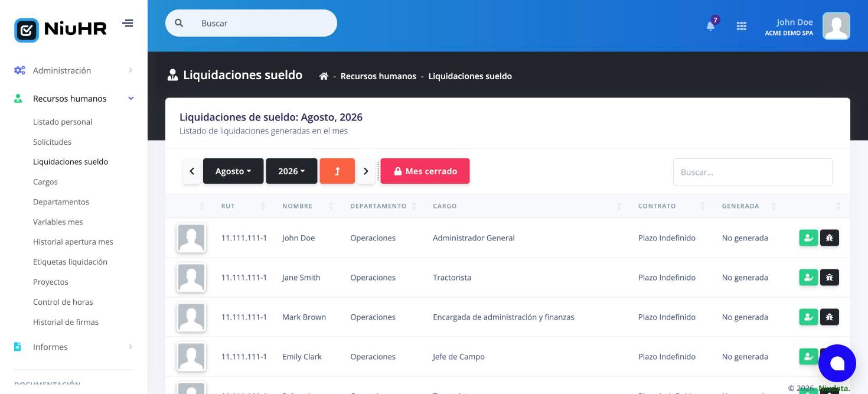
Task: Open Cargos in the sidebar
Action: [x=45, y=182]
